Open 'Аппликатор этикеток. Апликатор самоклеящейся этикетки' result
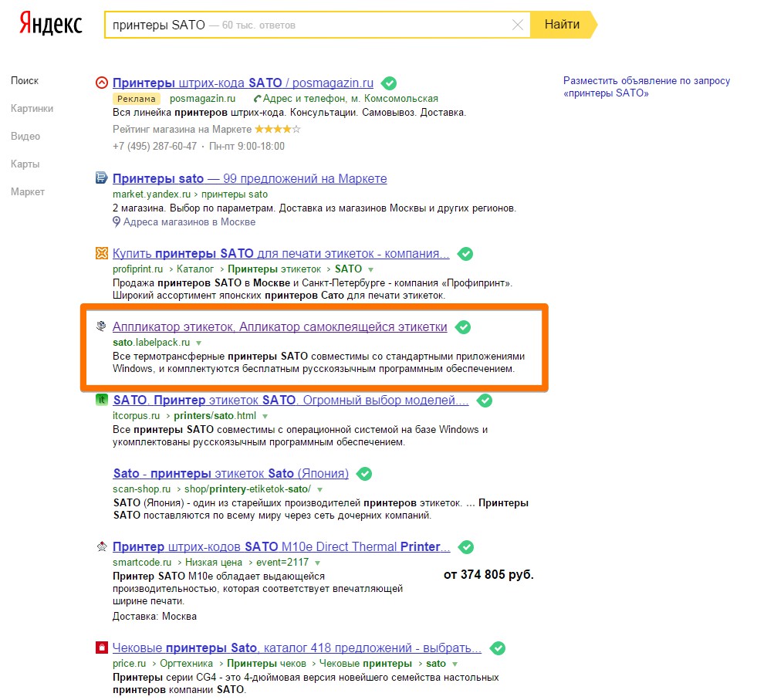The width and height of the screenshot is (784, 700). click(280, 326)
